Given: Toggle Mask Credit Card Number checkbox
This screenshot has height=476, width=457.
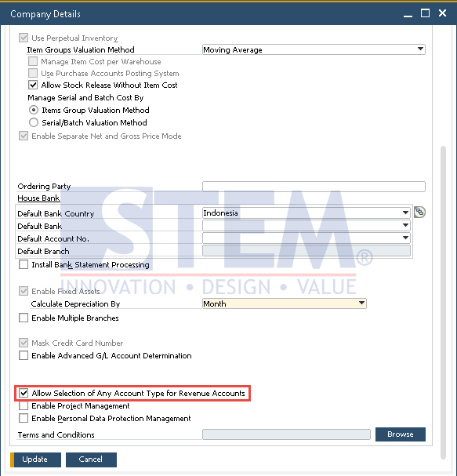Looking at the screenshot, I should click(x=24, y=343).
